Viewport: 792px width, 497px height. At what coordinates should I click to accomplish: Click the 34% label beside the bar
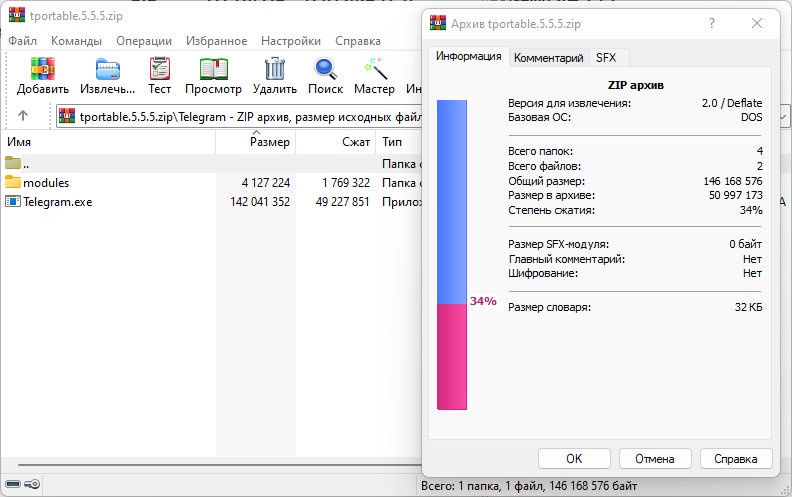(483, 301)
